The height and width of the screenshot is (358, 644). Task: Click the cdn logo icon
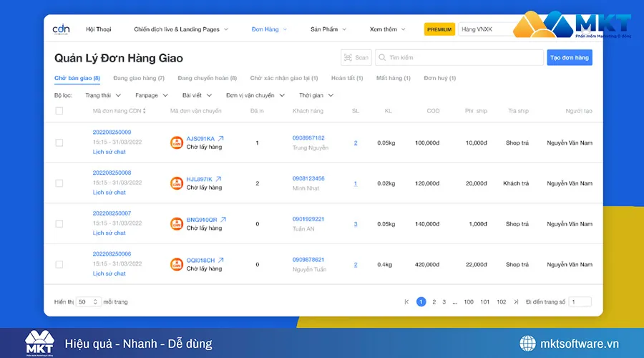click(62, 29)
